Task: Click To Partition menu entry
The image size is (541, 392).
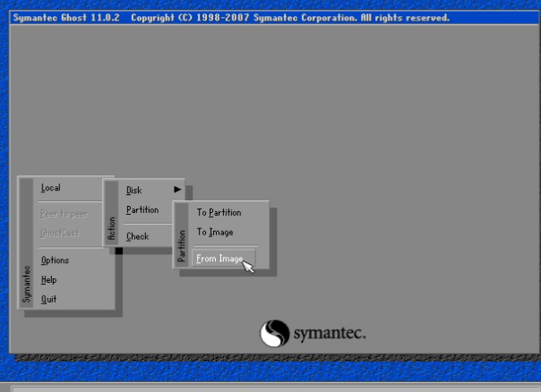Action: pos(219,213)
